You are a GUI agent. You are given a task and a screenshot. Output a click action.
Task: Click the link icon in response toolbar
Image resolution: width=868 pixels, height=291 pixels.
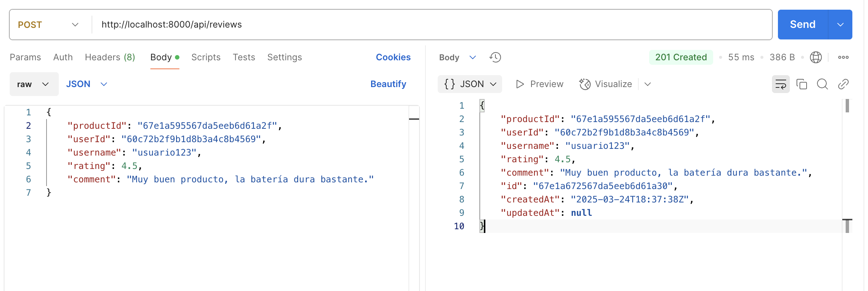843,84
